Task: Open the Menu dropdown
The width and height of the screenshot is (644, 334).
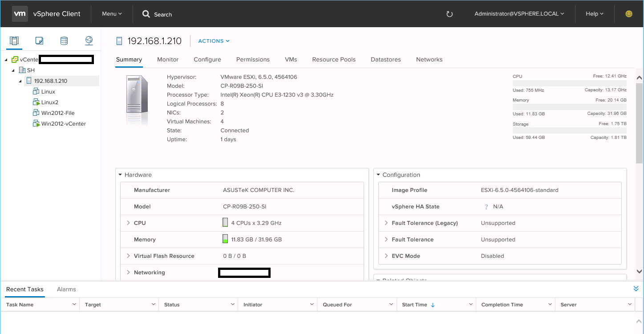Action: pos(112,14)
